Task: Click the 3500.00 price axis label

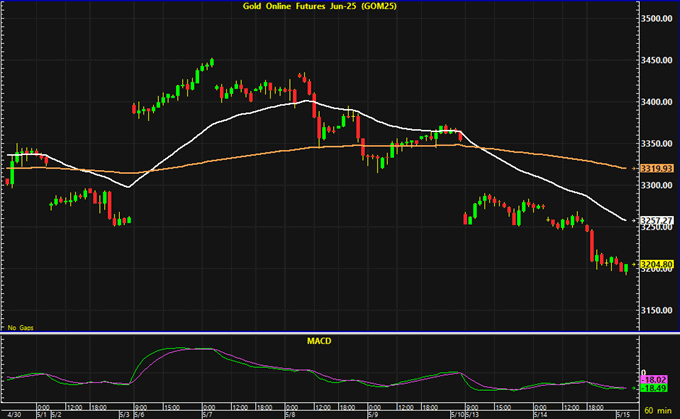Action: pos(657,19)
